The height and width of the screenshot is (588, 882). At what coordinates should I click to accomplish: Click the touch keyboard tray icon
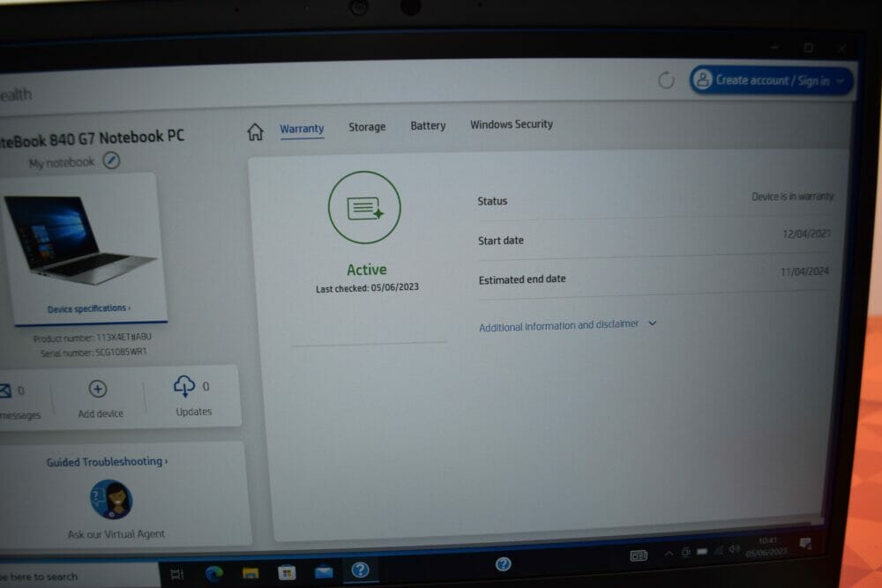[639, 556]
